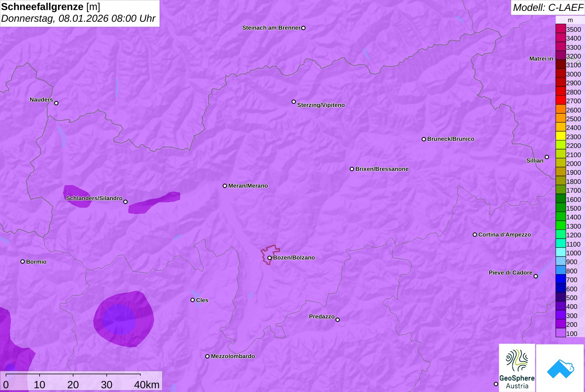Click the Pieve di Cadore marker
Screen dimensions: 585x392
click(x=536, y=276)
